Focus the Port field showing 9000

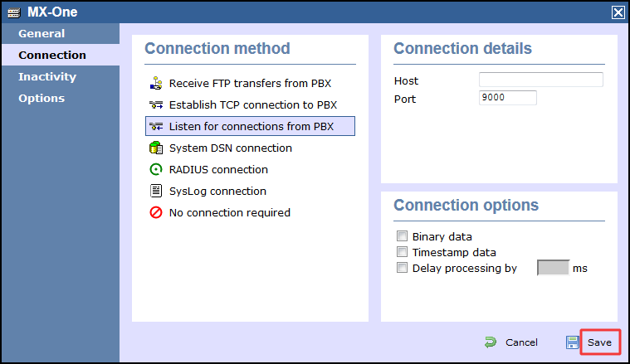508,98
